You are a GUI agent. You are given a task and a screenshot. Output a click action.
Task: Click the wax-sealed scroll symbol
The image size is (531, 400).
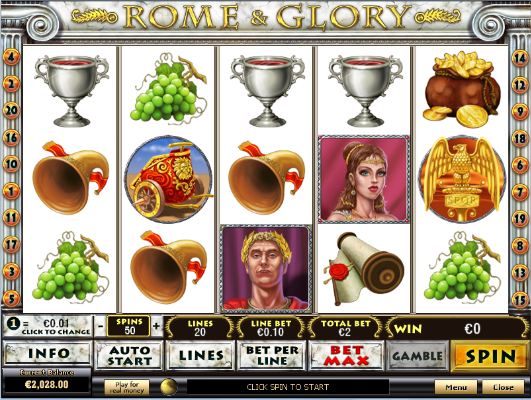[x=364, y=268]
